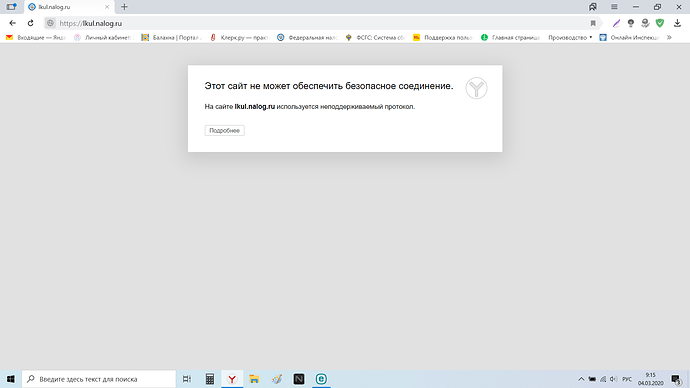The image size is (690, 388).
Task: Open the bookmarks collections icon in title bar
Action: (x=593, y=7)
